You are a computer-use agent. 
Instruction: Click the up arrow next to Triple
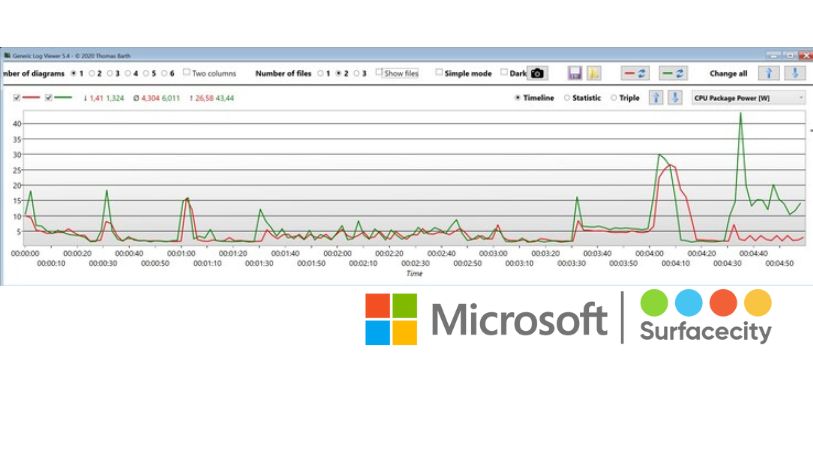[x=656, y=97]
